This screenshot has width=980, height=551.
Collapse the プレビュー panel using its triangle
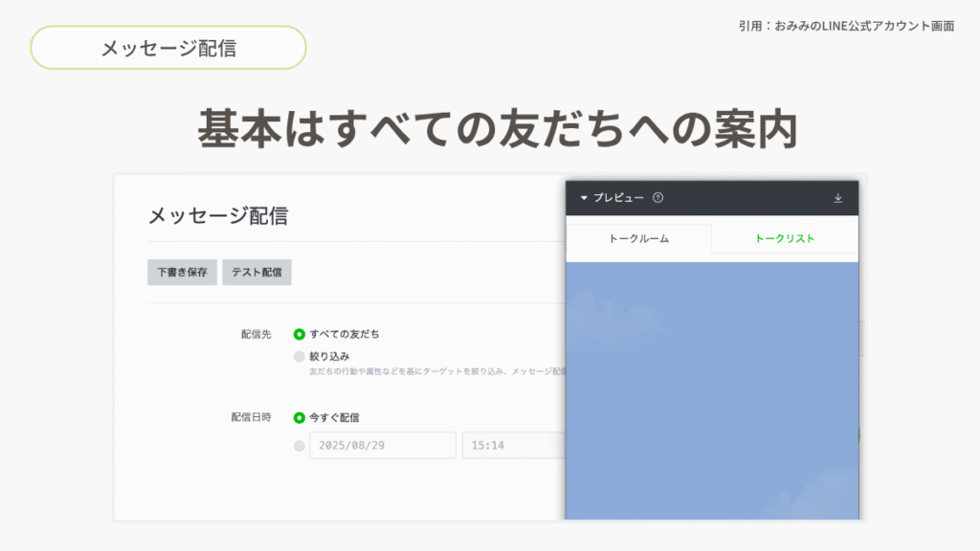(584, 198)
